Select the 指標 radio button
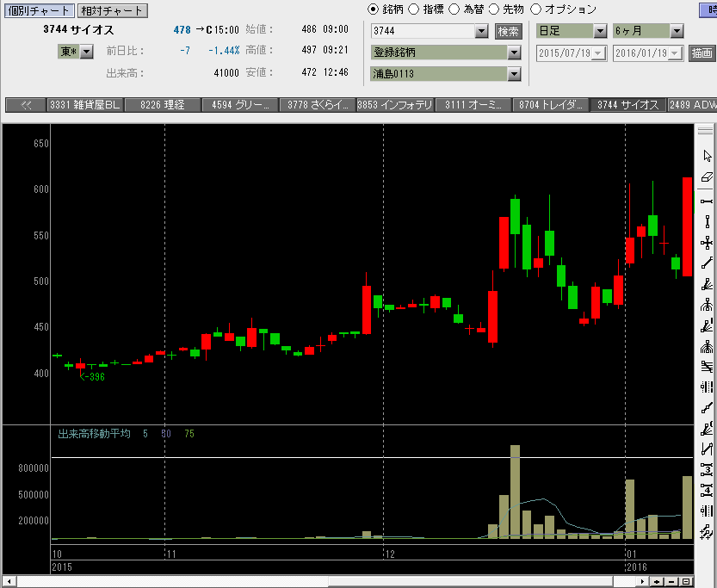Screen dimensions: 717x588 tap(413, 9)
